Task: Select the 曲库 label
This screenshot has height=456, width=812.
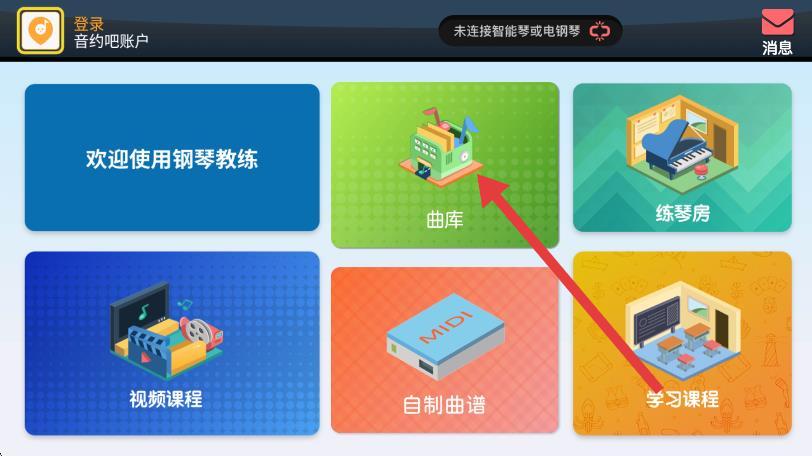Action: (444, 220)
